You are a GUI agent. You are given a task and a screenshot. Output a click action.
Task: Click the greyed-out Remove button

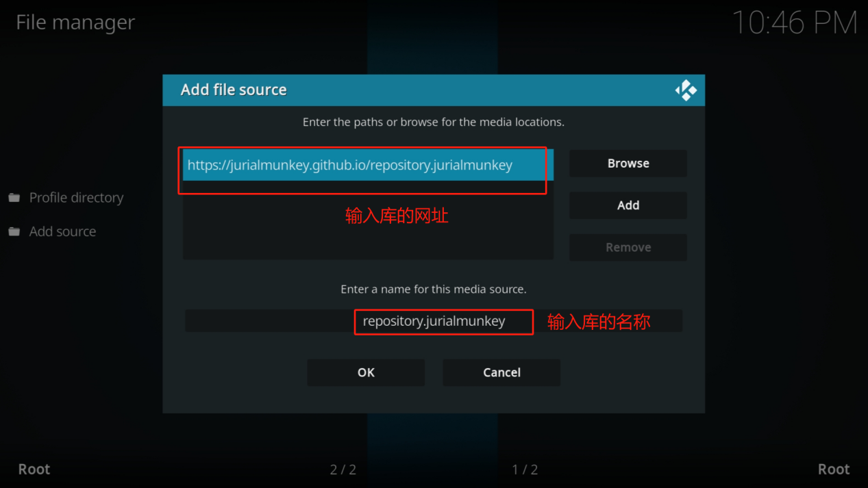click(x=628, y=248)
